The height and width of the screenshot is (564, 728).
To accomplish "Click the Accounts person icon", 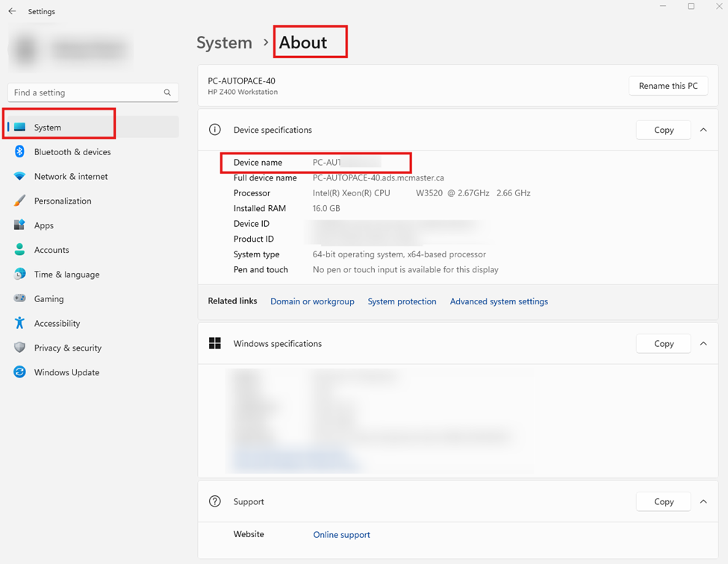I will [x=20, y=250].
